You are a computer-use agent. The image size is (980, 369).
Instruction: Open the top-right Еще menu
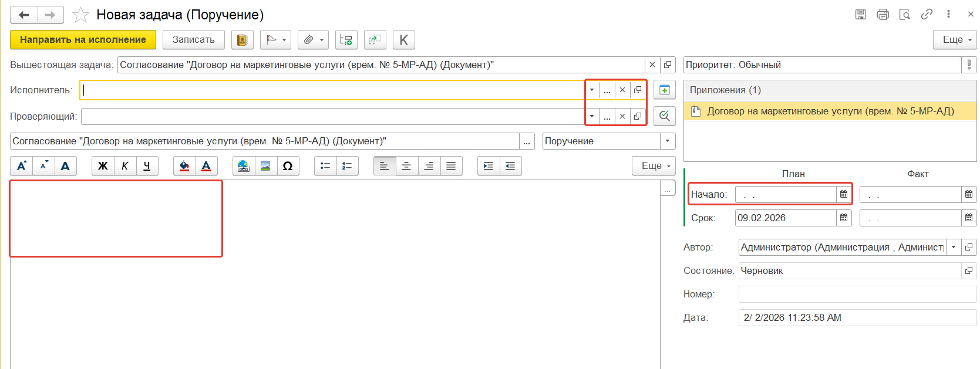[x=954, y=40]
